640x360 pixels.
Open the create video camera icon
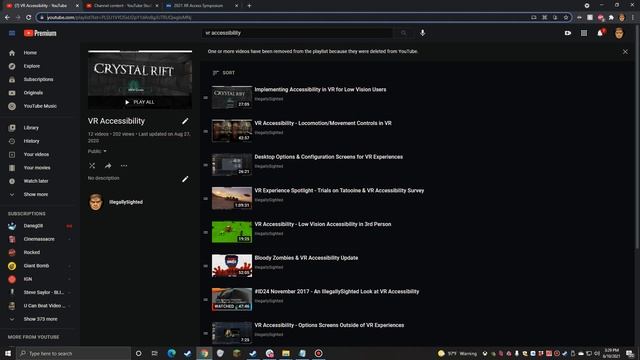tap(568, 33)
